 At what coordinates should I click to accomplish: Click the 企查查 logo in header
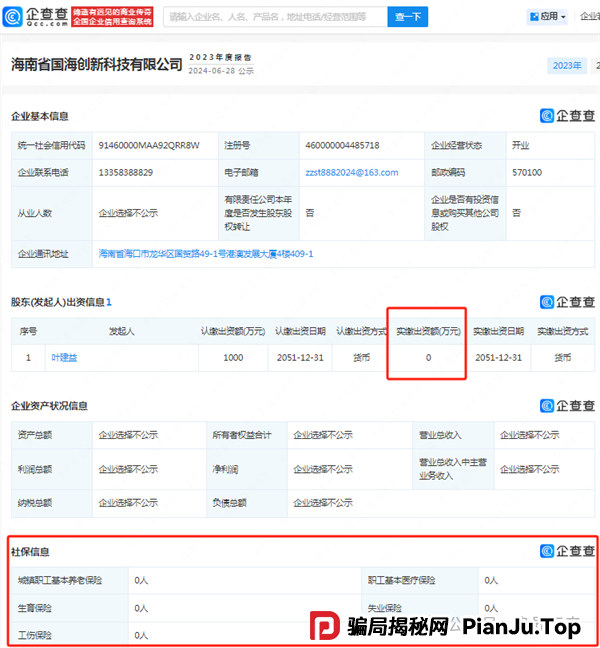click(x=36, y=17)
